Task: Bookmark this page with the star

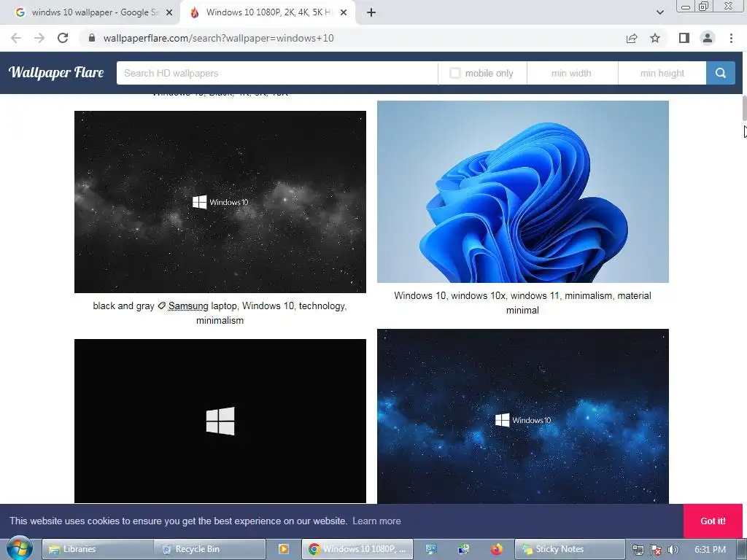Action: pos(655,38)
